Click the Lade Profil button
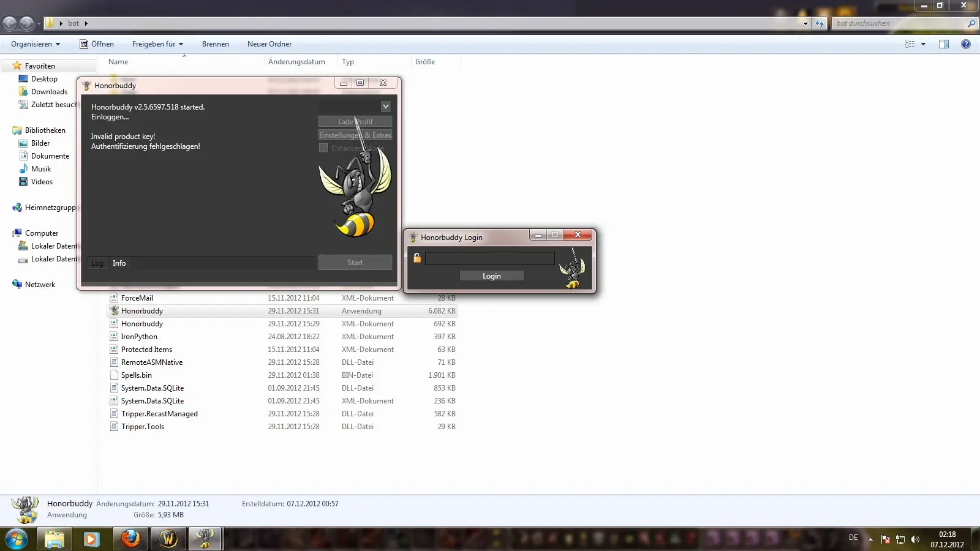The width and height of the screenshot is (980, 551). tap(355, 122)
